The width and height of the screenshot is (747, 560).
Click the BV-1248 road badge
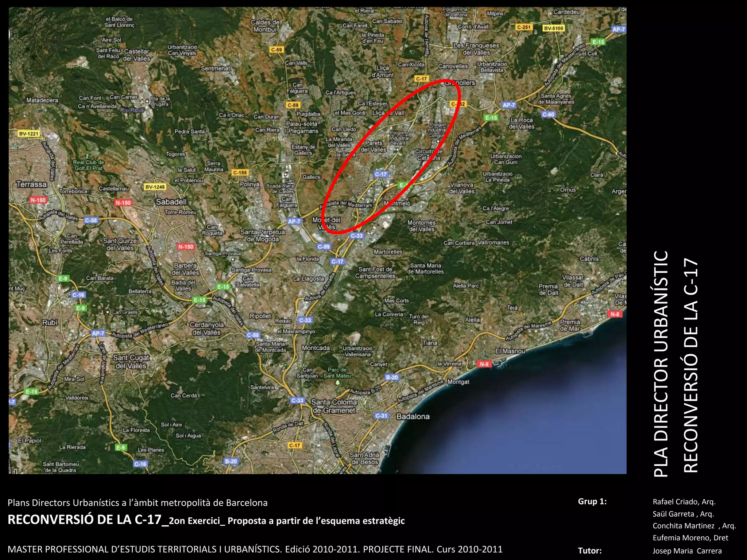[155, 187]
